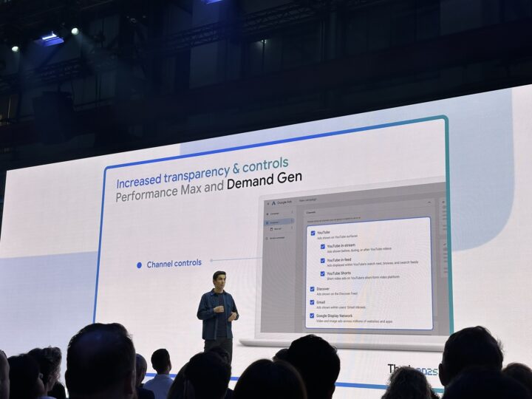This screenshot has width=532, height=399.
Task: Disable the YouTube Shorts checkbox
Action: click(x=322, y=274)
